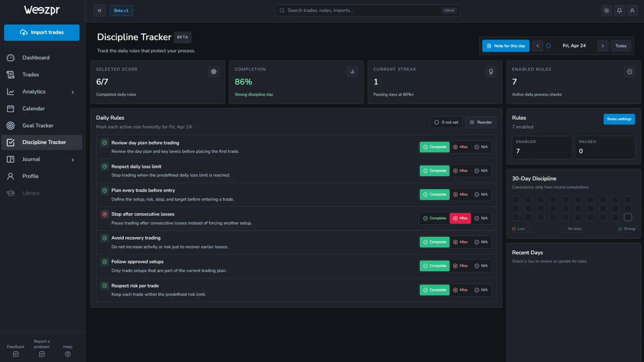The height and width of the screenshot is (362, 644).
Task: Go to previous day with left arrow
Action: click(x=538, y=46)
